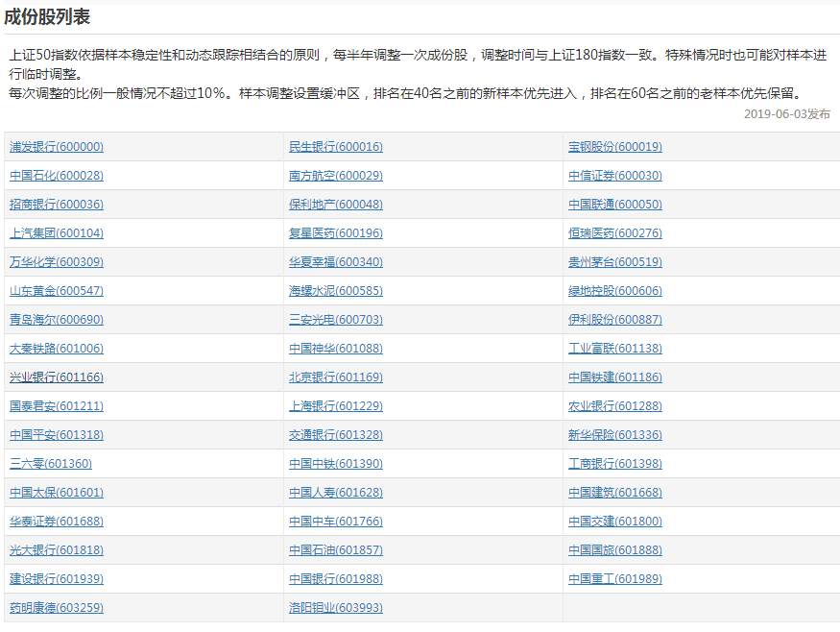
Task: Select 中国太保(601601) stock
Action: 57,493
